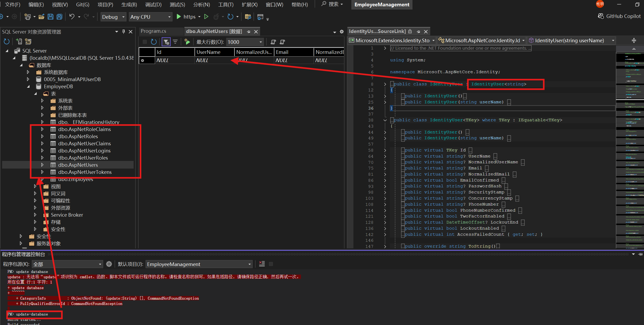Expand the dbo.AspNetRoles table node
This screenshot has width=644, height=325.
[x=42, y=136]
